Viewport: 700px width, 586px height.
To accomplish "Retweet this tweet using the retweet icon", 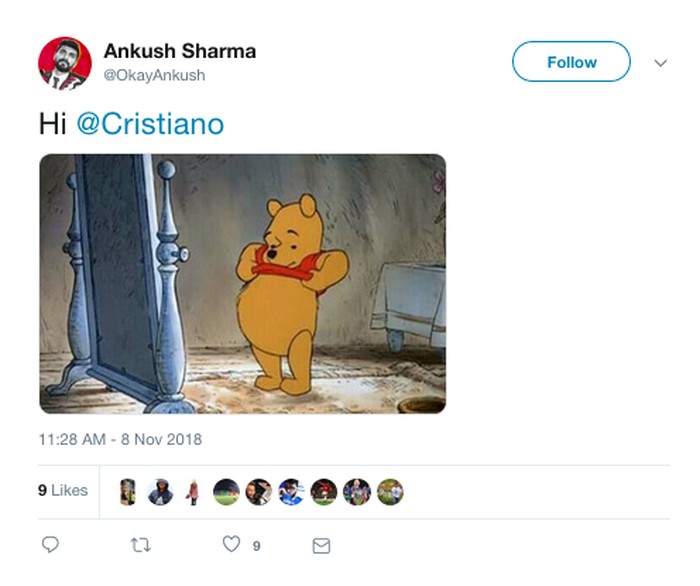I will click(x=139, y=545).
